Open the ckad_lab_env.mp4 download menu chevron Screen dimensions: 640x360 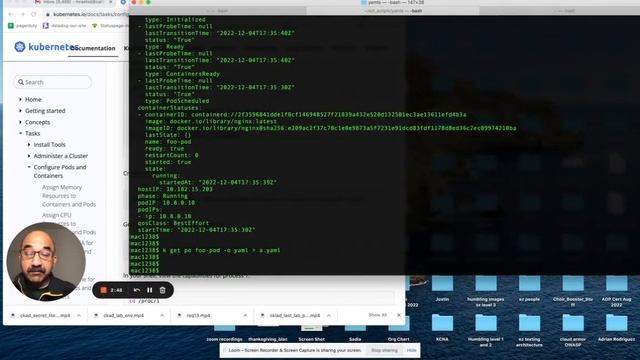(162, 316)
